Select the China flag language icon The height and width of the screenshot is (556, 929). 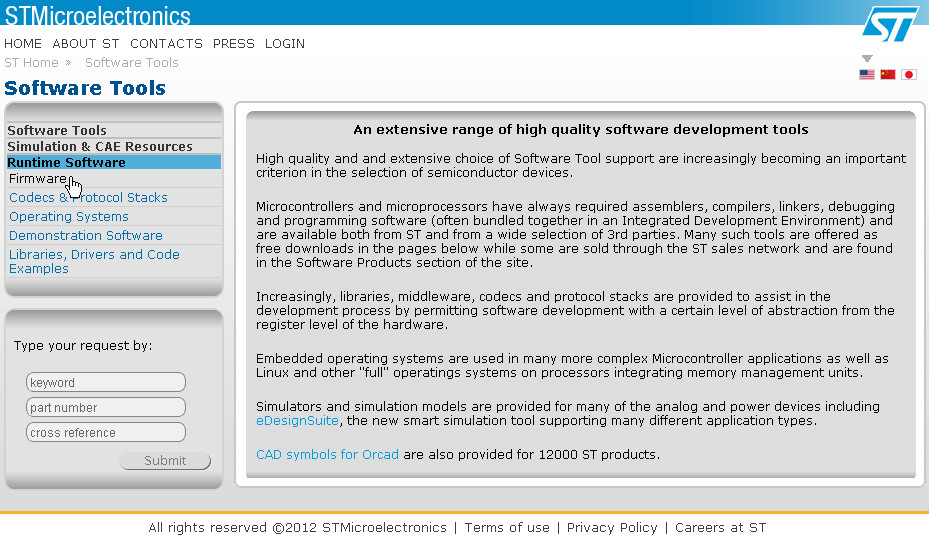click(x=888, y=75)
